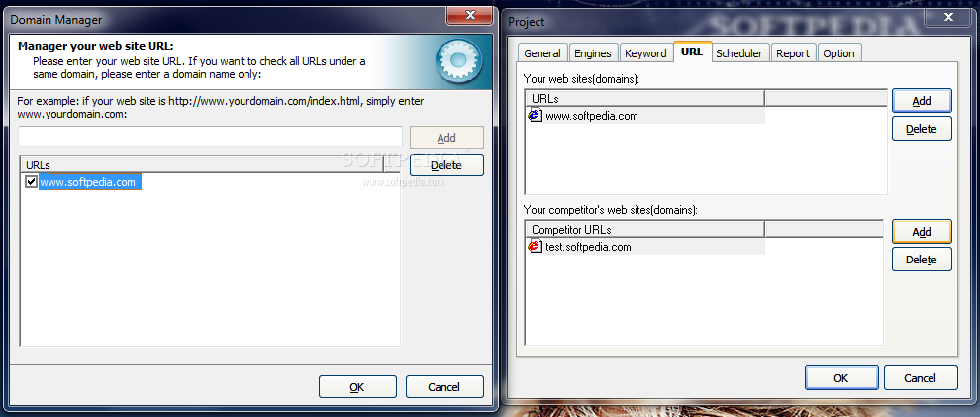Screen dimensions: 980x417
Task: Click the gear icon in Domain Manager header
Action: click(458, 60)
